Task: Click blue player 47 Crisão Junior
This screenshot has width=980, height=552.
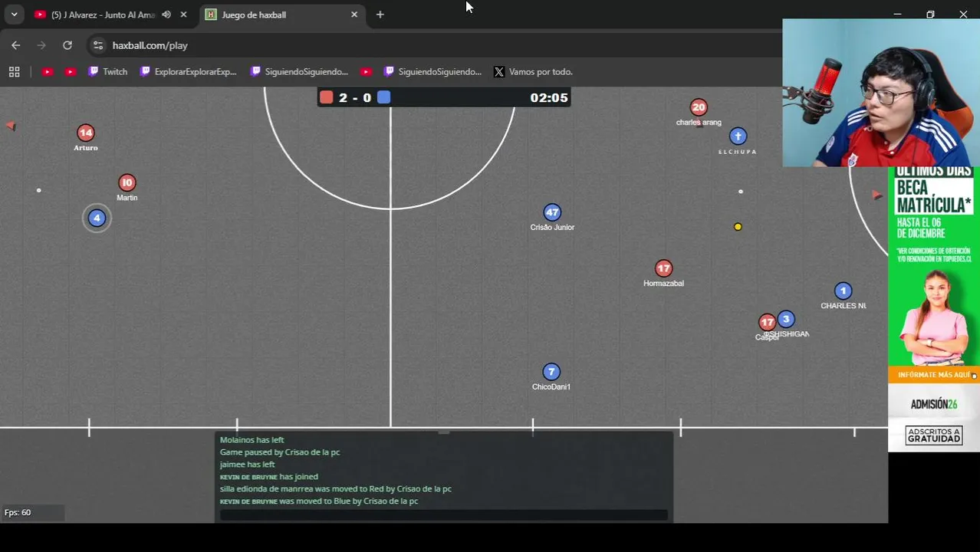Action: [552, 212]
